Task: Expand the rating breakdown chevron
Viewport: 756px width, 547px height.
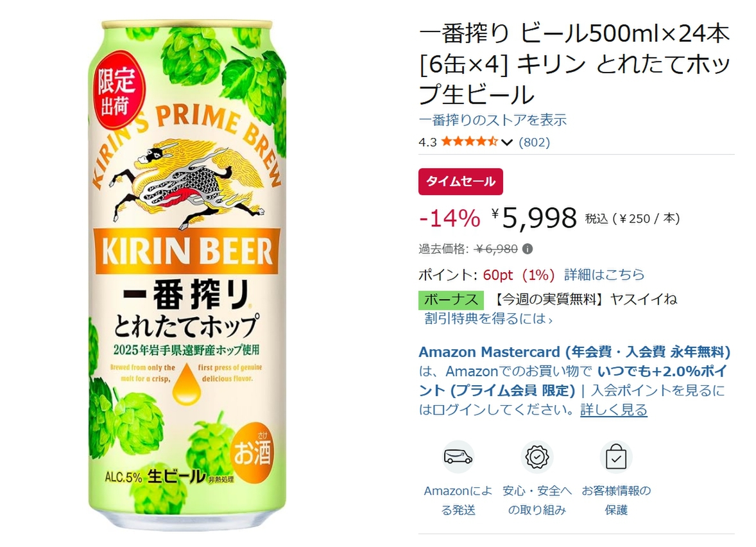Action: click(506, 143)
